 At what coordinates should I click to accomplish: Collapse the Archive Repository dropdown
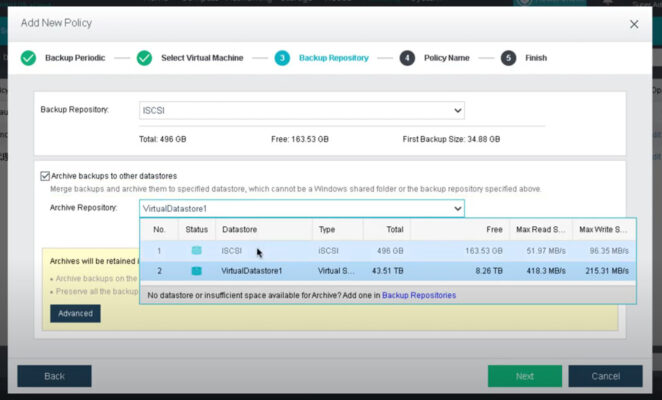tap(302, 208)
